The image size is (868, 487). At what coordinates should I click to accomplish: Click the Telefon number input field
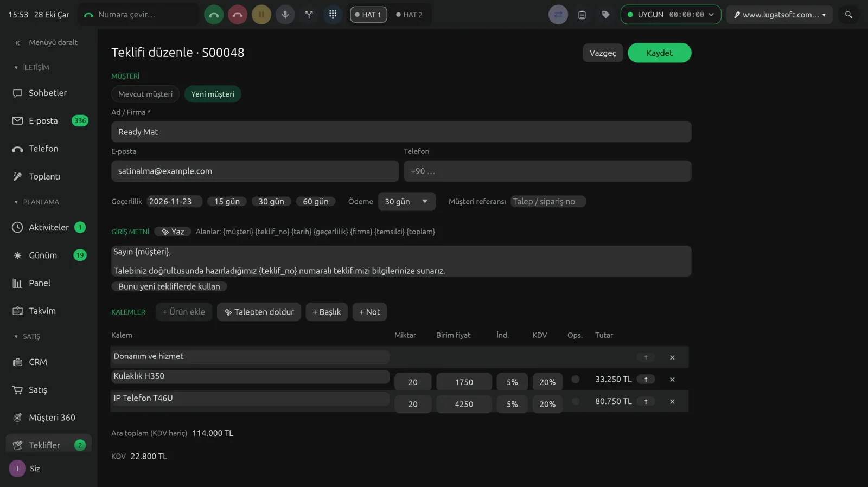click(x=547, y=171)
